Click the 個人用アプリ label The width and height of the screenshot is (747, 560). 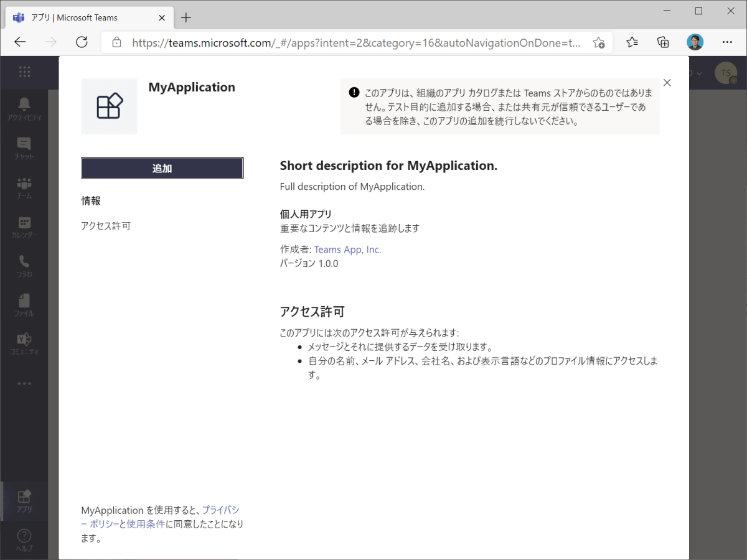306,215
